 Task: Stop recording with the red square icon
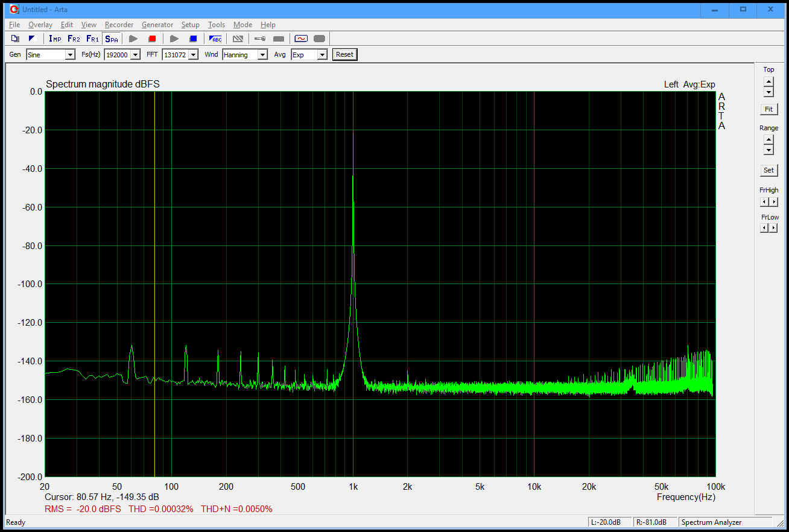point(152,39)
